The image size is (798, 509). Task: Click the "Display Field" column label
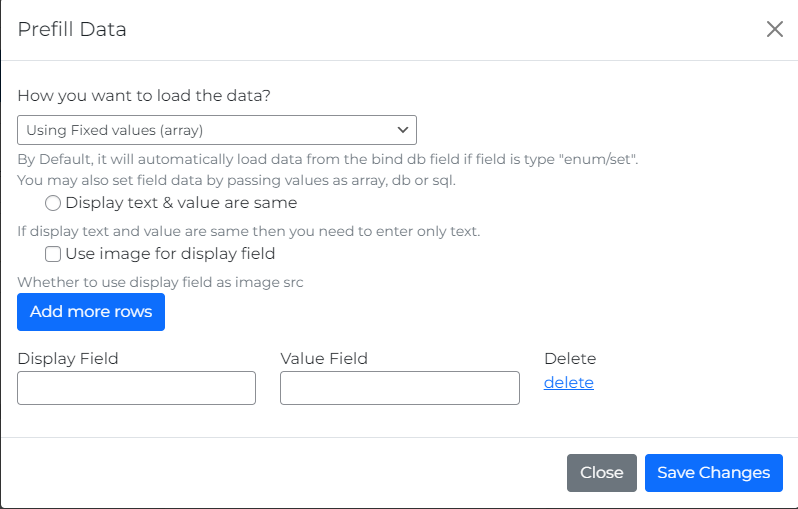pos(68,358)
